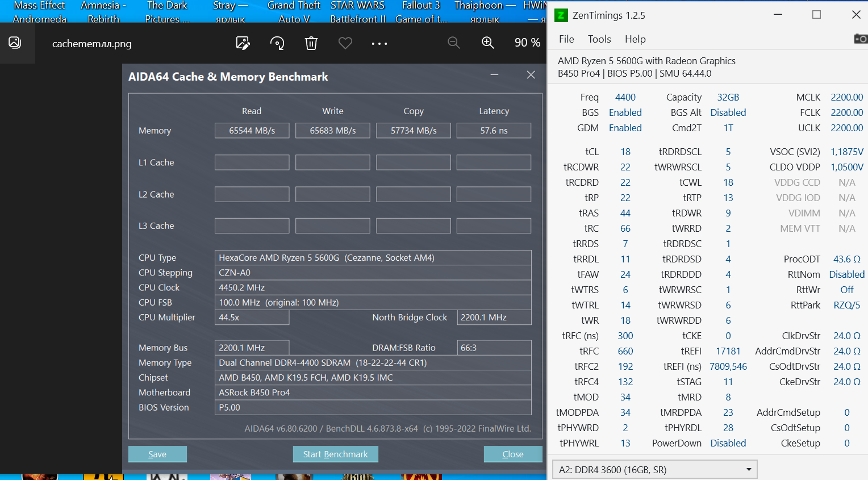The height and width of the screenshot is (480, 868).
Task: Click the AMD Ryzen 5 5600G header text
Action: [646, 61]
